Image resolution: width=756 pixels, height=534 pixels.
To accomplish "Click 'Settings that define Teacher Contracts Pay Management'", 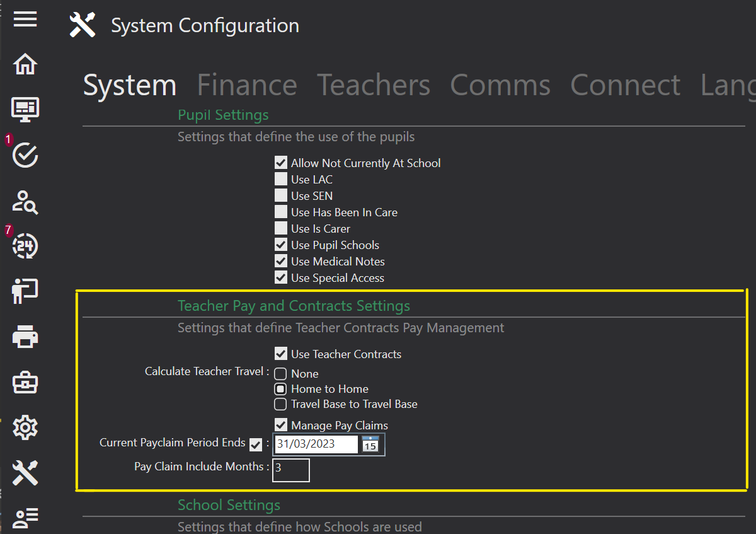I will pyautogui.click(x=341, y=328).
